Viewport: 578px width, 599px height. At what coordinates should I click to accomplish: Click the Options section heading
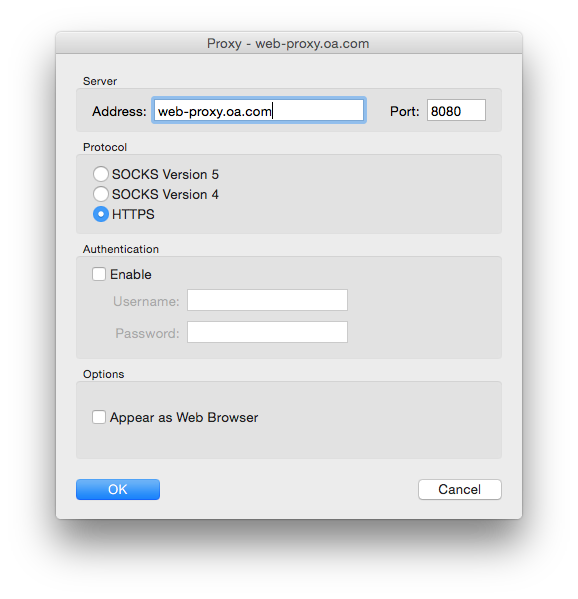(104, 374)
